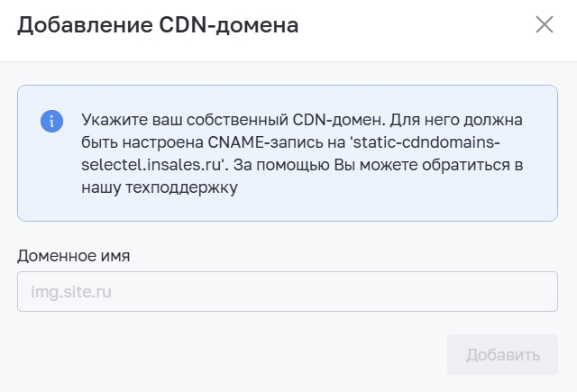The width and height of the screenshot is (577, 392).
Task: Click the blue info circle icon
Action: coord(51,121)
